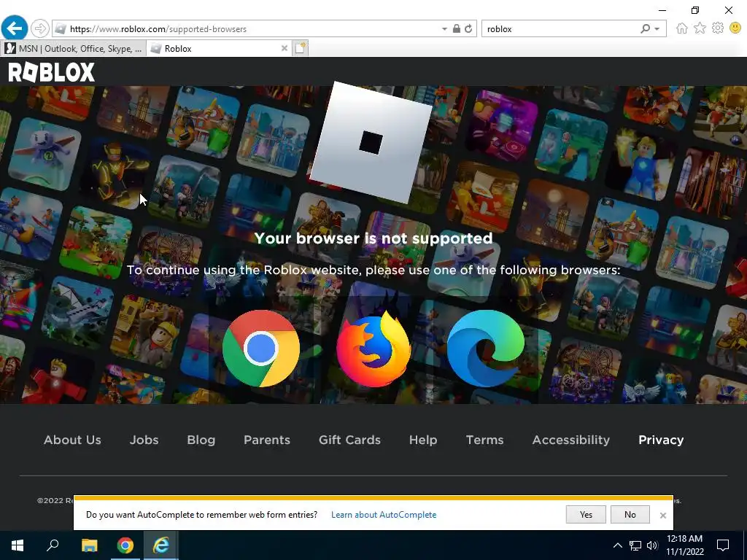Open the About Us footer link
The image size is (747, 560).
72,440
